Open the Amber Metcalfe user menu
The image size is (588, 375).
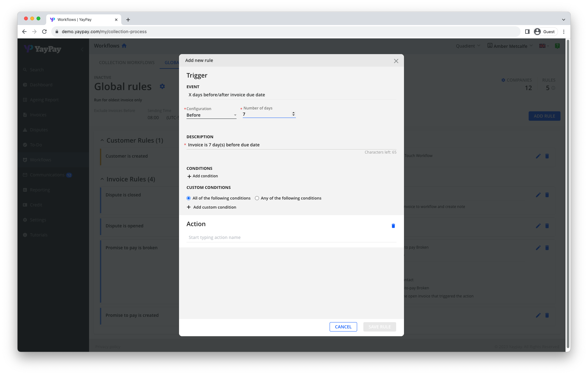tap(510, 46)
